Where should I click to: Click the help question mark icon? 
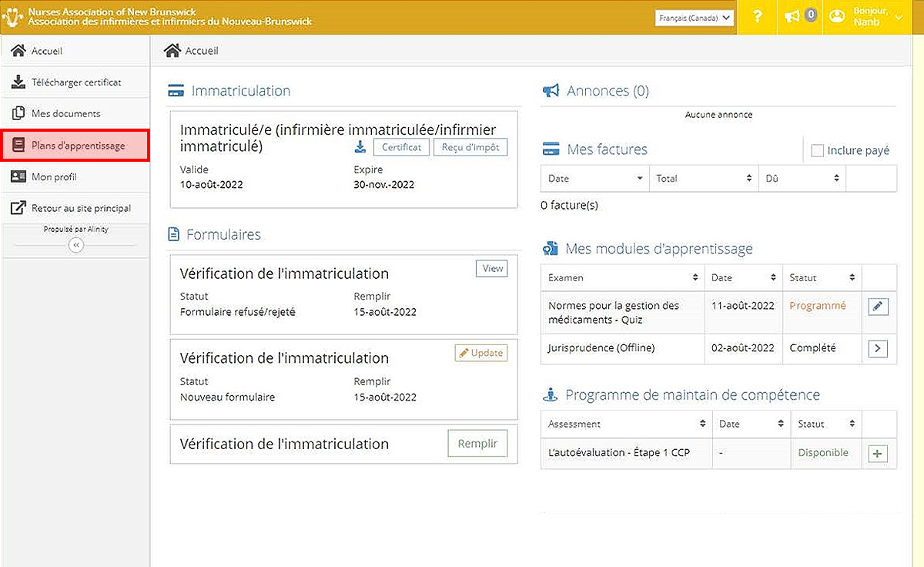click(x=758, y=17)
